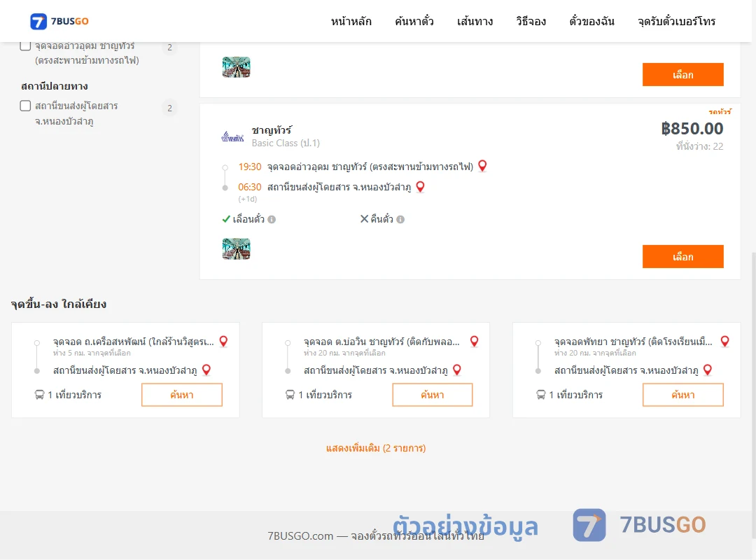Click the 7BUSGO logo in header
This screenshot has height=560, width=756.
59,21
